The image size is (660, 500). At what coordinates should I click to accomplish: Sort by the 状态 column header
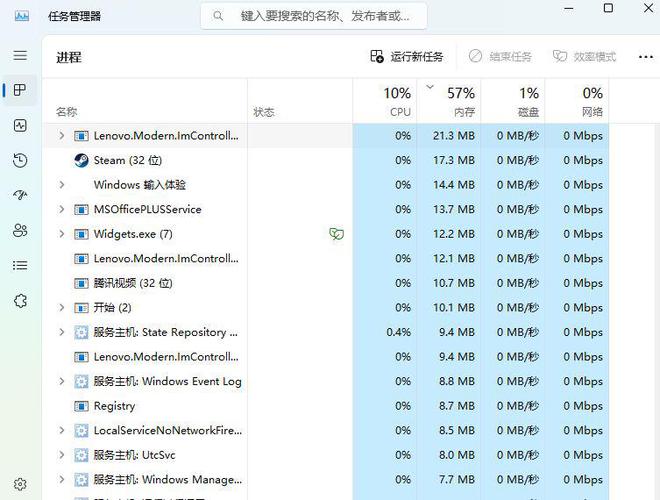300,101
